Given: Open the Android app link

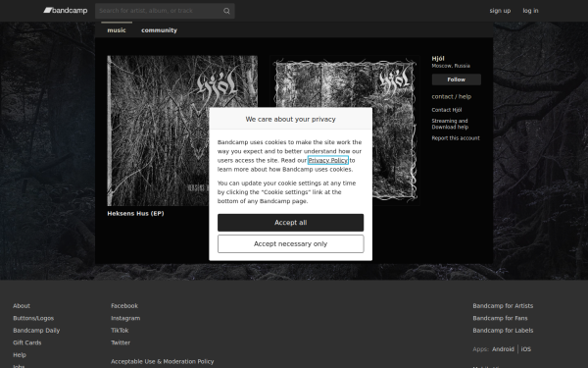Looking at the screenshot, I should coord(503,349).
